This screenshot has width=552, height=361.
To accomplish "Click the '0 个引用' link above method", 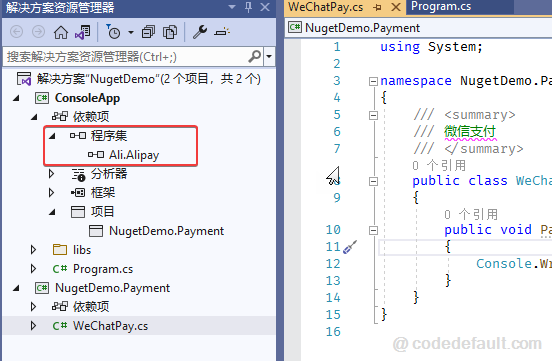I will pos(471,214).
